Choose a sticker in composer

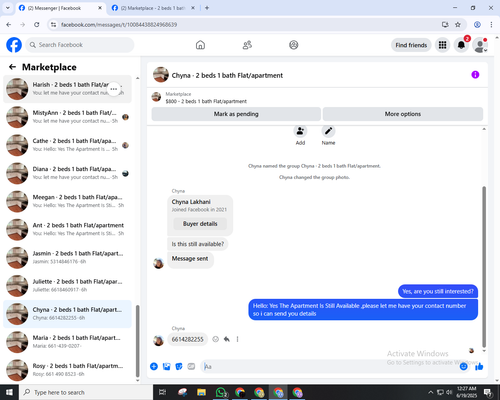tap(179, 367)
